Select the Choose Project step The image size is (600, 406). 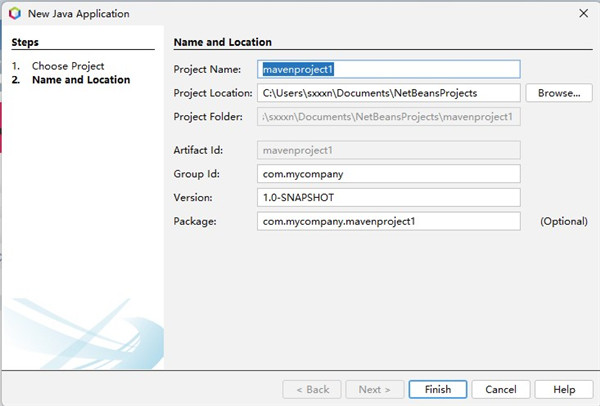click(x=67, y=66)
